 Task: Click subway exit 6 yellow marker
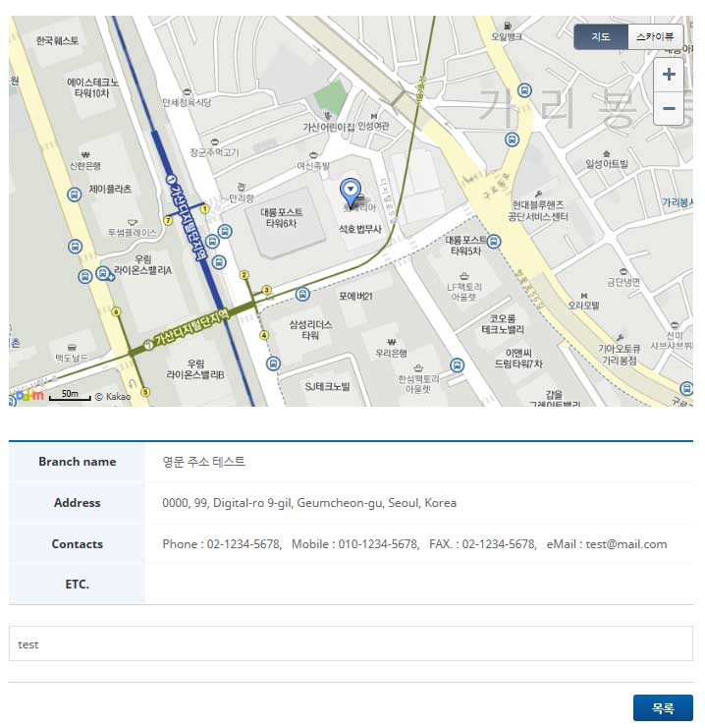point(117,311)
